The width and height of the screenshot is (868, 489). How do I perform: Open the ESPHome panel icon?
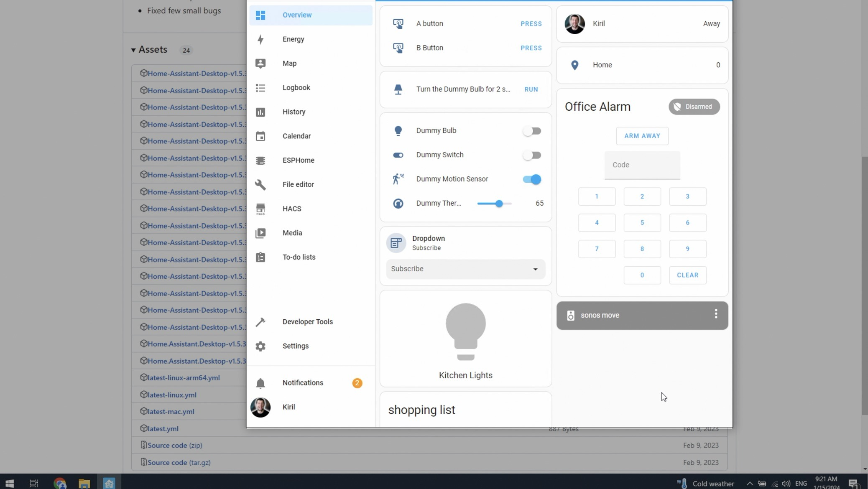tap(260, 160)
